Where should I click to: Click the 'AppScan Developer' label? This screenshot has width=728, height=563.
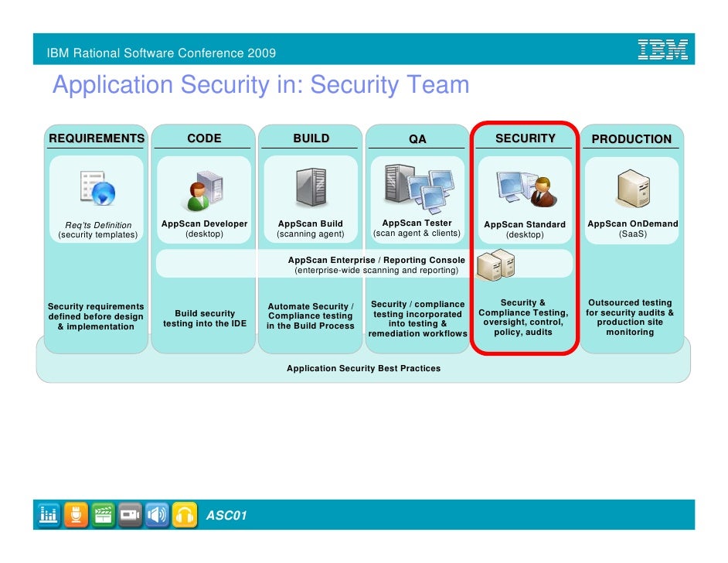pyautogui.click(x=204, y=224)
